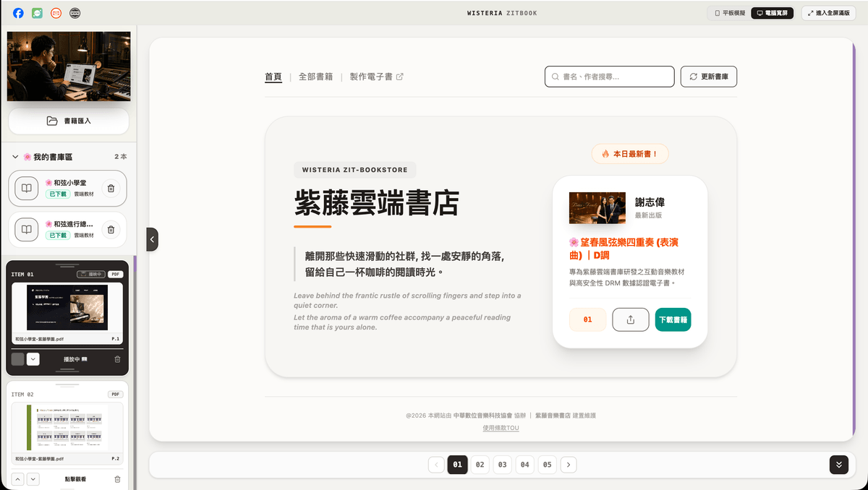Click the magnifier icon in search box
Image resolution: width=868 pixels, height=490 pixels.
coord(556,77)
